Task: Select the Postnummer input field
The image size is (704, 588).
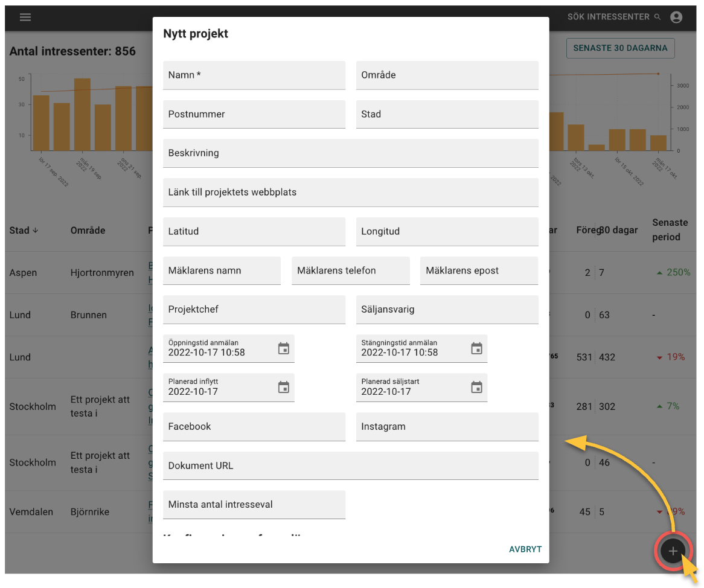Action: (254, 114)
